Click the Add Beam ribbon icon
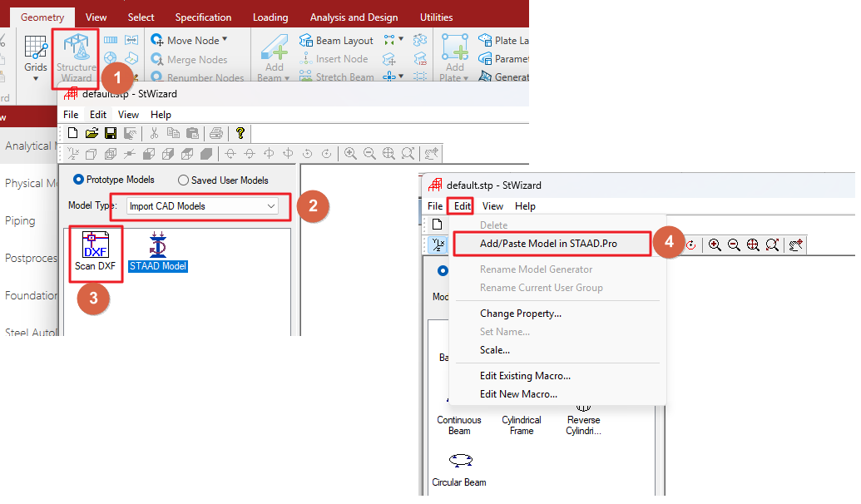861x504 pixels. (274, 57)
